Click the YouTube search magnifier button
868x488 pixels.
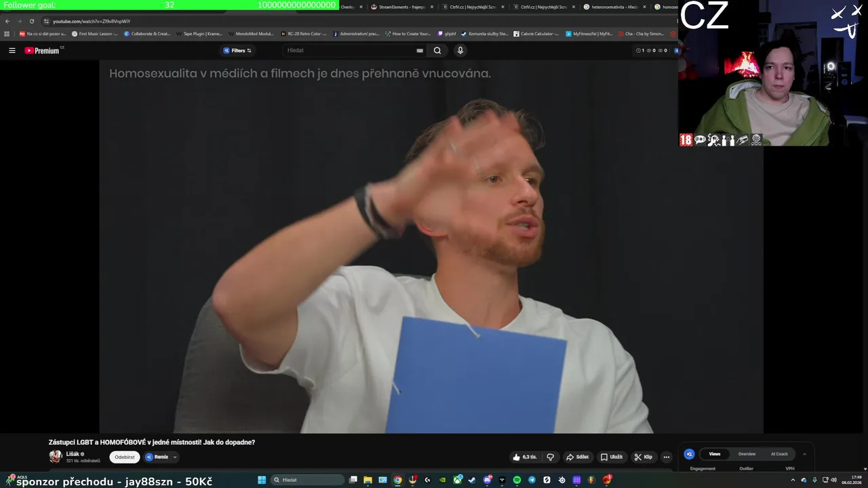pos(437,50)
